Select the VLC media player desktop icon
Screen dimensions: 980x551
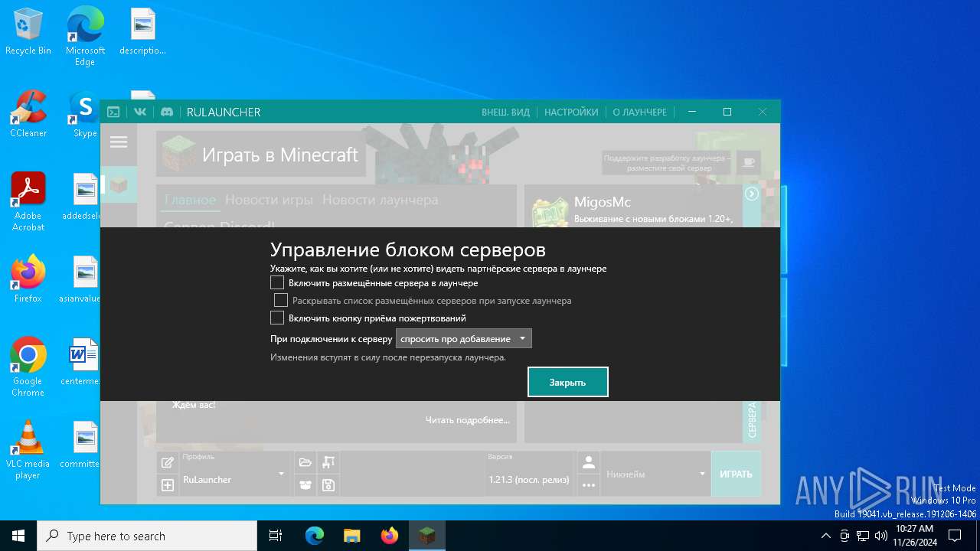coord(28,450)
